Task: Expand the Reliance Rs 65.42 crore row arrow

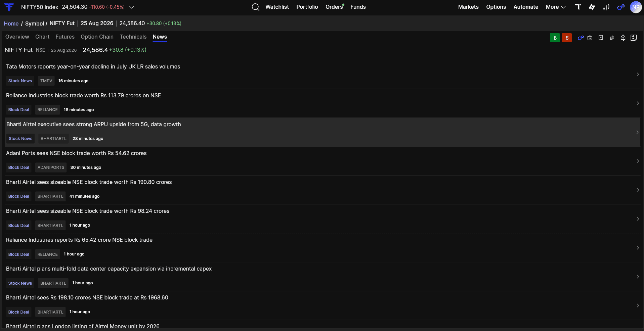Action: pos(638,248)
